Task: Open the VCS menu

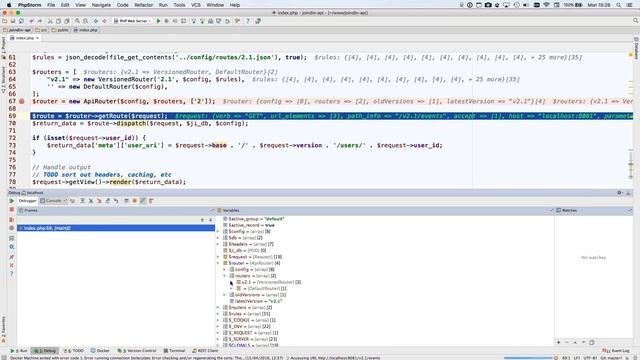Action: [196, 5]
